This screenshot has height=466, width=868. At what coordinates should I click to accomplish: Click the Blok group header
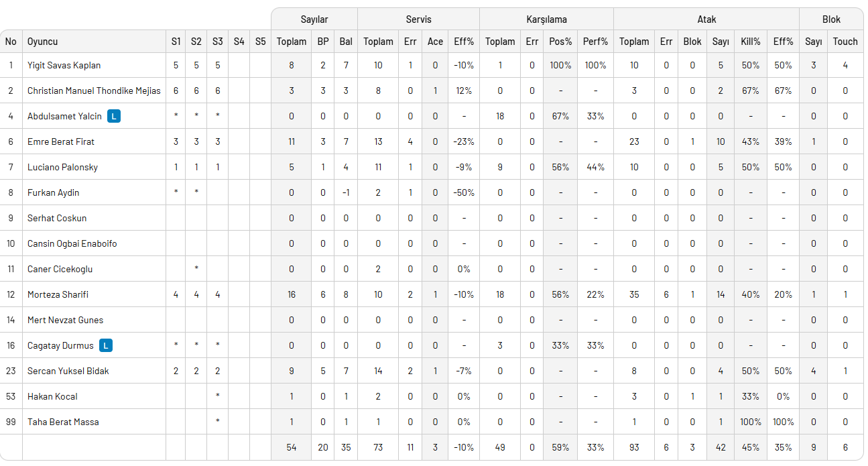click(x=831, y=19)
